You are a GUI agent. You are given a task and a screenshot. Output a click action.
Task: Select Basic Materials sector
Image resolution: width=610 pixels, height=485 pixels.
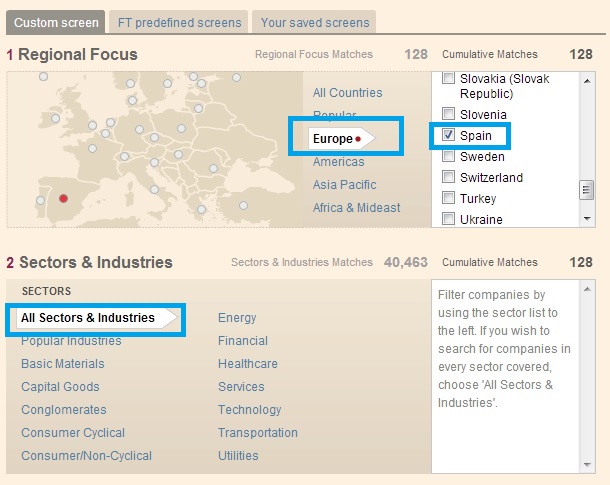click(62, 364)
